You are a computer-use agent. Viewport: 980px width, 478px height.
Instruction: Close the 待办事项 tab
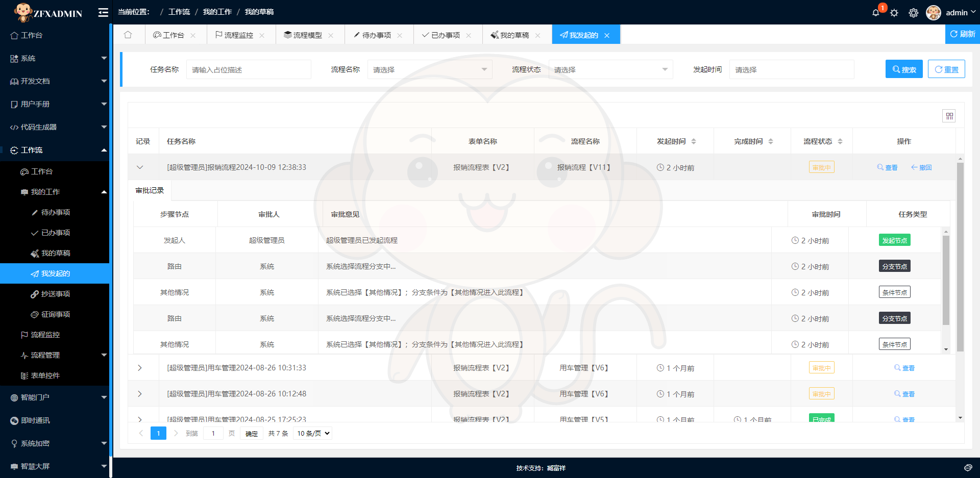click(400, 35)
